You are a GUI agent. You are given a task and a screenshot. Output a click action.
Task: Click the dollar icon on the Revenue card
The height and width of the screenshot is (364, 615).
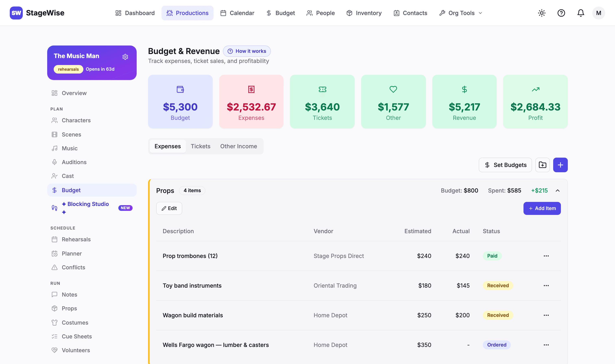(464, 89)
